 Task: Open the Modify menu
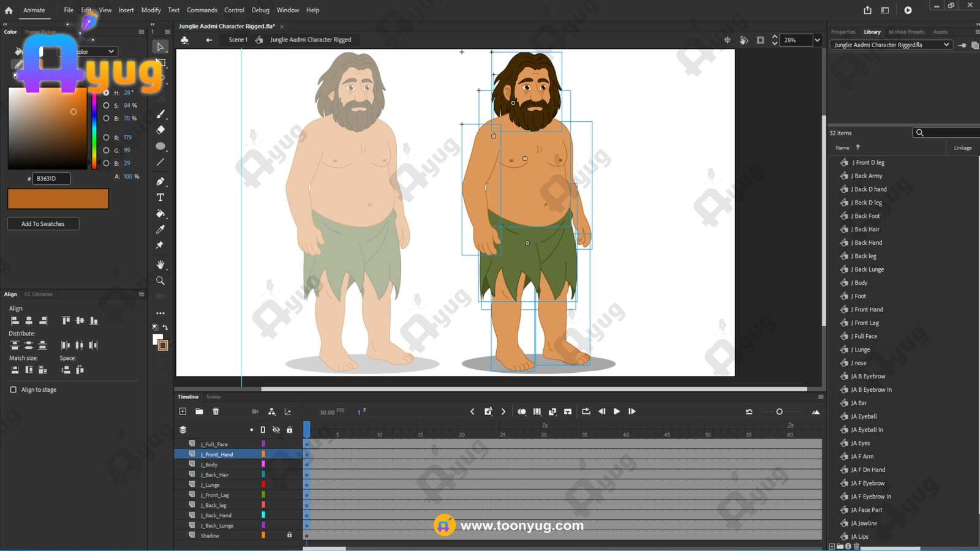click(151, 10)
